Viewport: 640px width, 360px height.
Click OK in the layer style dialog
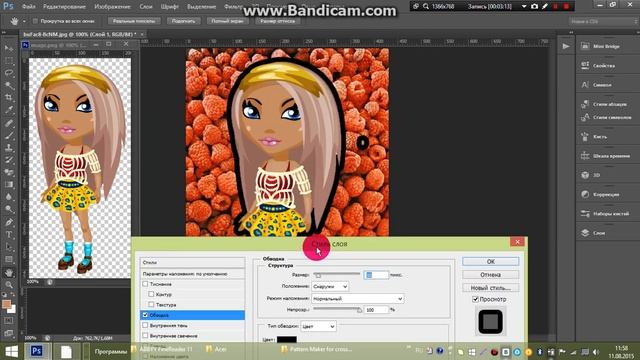pos(491,261)
